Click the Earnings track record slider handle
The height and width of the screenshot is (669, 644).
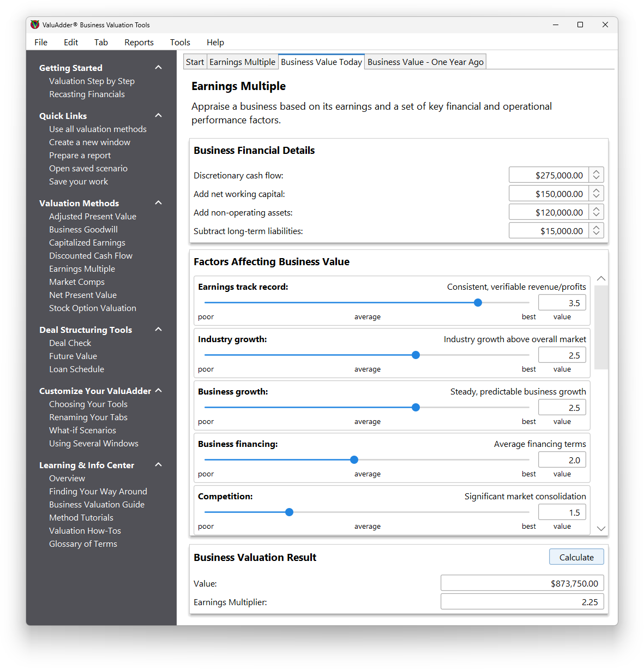[478, 303]
